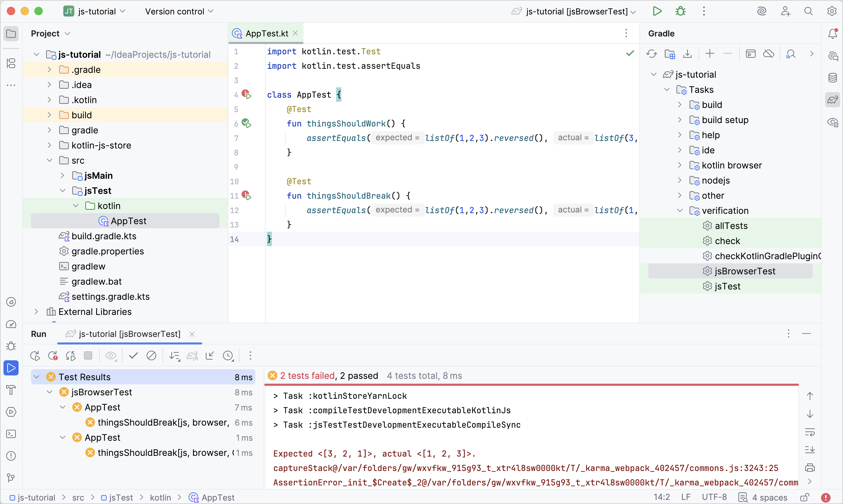The height and width of the screenshot is (504, 843).
Task: Close the jsBrowserTest run tab
Action: point(192,334)
